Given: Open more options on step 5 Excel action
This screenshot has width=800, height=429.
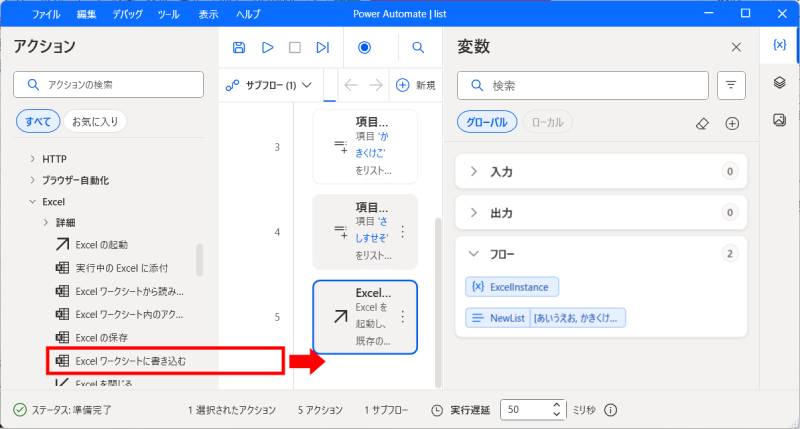Looking at the screenshot, I should coord(403,317).
